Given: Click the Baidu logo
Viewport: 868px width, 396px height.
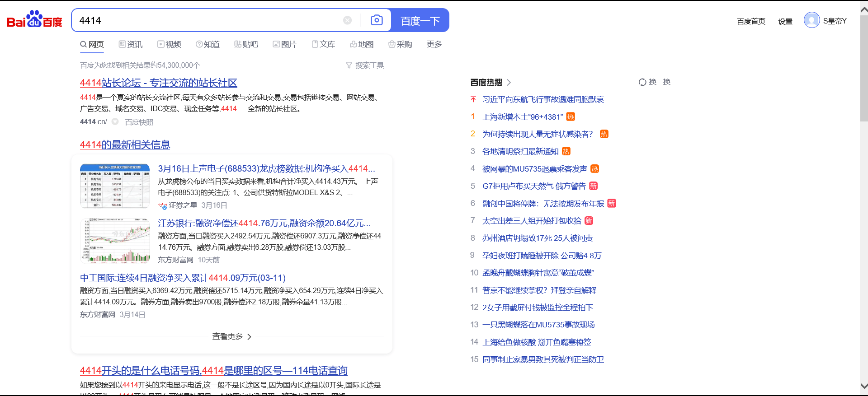Looking at the screenshot, I should tap(35, 19).
